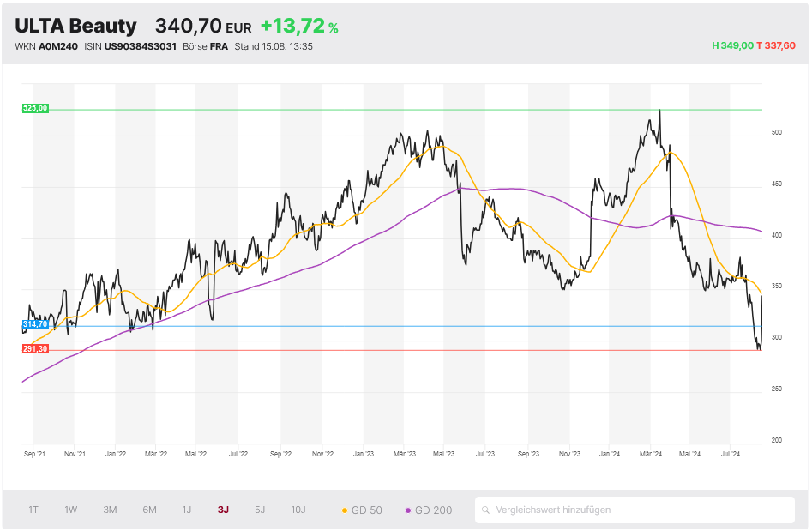812x531 pixels.
Task: Show the 3M time range
Action: pyautogui.click(x=110, y=510)
